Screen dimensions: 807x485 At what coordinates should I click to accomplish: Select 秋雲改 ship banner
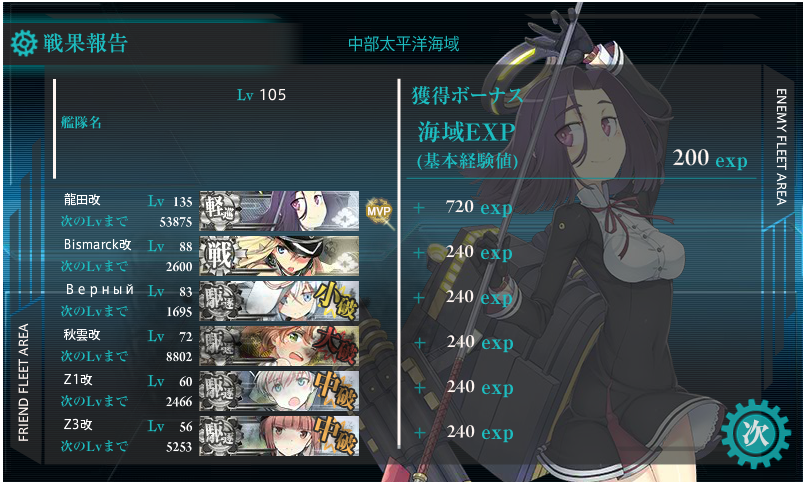coord(279,345)
